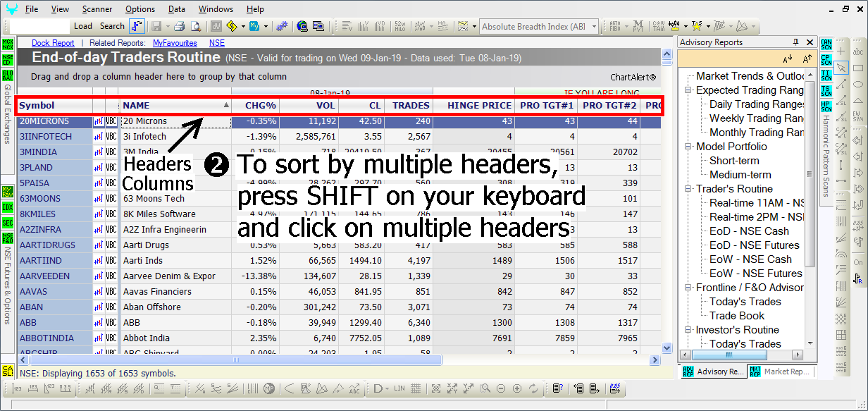Open the TI SCN scan panel icon
The height and width of the screenshot is (411, 868).
[x=826, y=75]
